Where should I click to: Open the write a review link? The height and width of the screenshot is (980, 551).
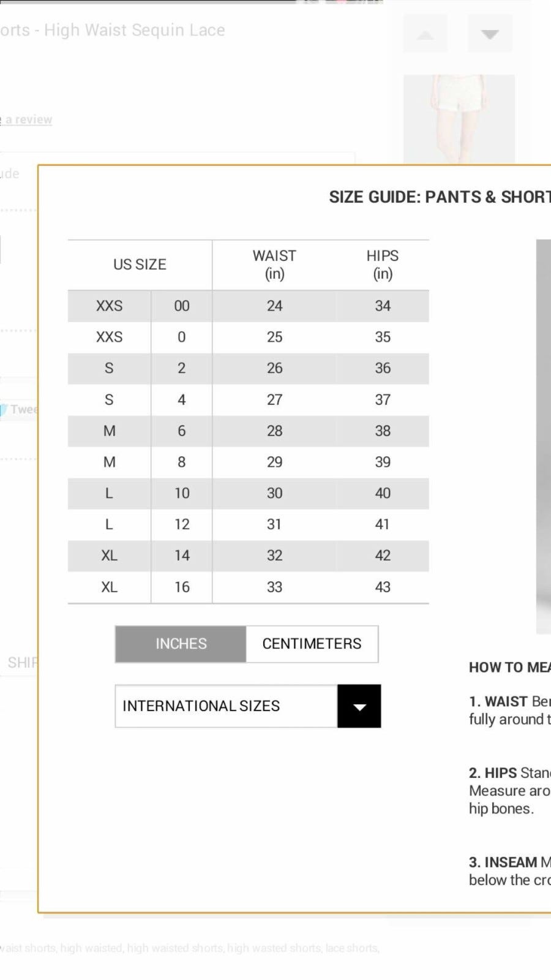pyautogui.click(x=26, y=119)
